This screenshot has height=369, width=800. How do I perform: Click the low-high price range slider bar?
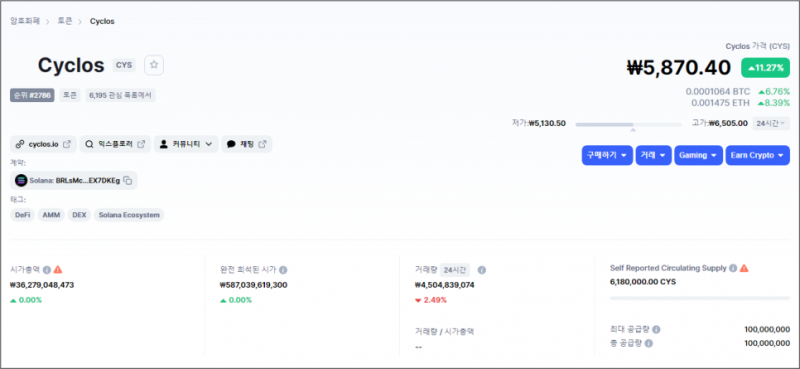629,125
